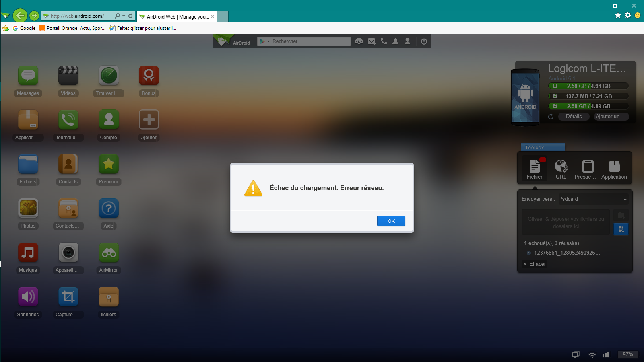The height and width of the screenshot is (362, 644).
Task: Open the Contacts address book icon
Action: 68,164
